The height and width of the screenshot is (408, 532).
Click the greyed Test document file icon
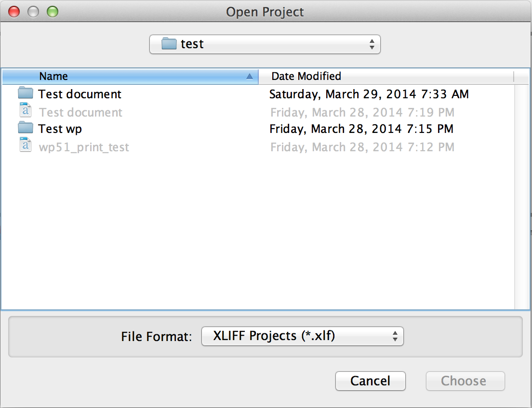point(25,112)
